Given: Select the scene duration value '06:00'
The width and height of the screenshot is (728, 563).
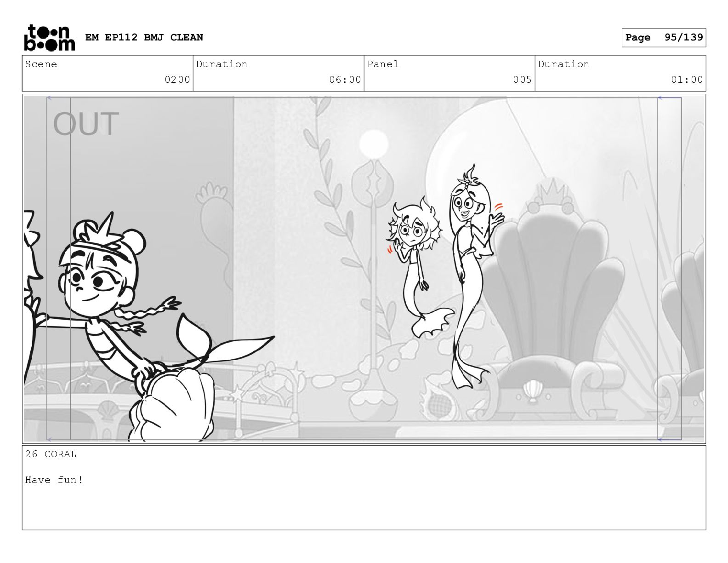Looking at the screenshot, I should tap(345, 80).
